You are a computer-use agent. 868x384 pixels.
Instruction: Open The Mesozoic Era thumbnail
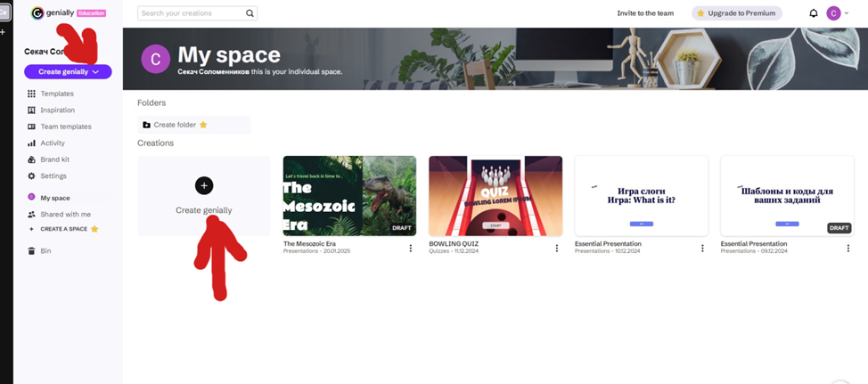pos(350,196)
